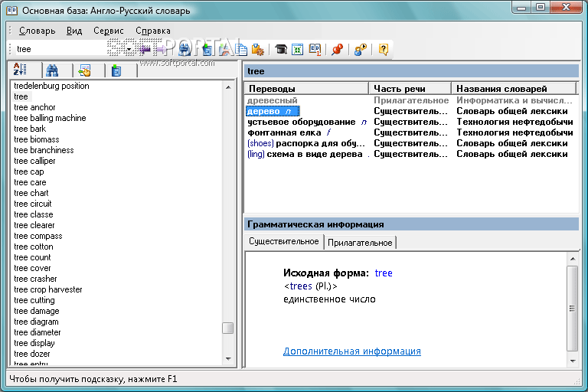588x392 pixels.
Task: Select the translation дерево
Action: [x=273, y=111]
